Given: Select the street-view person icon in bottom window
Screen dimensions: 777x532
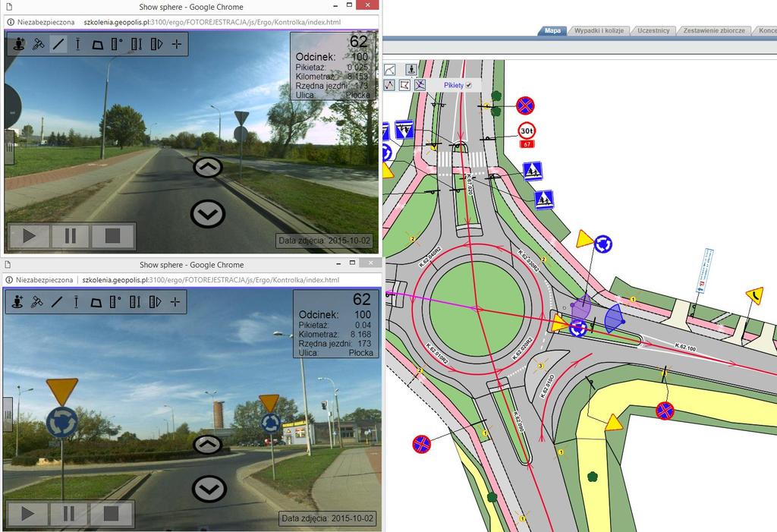Looking at the screenshot, I should point(17,301).
